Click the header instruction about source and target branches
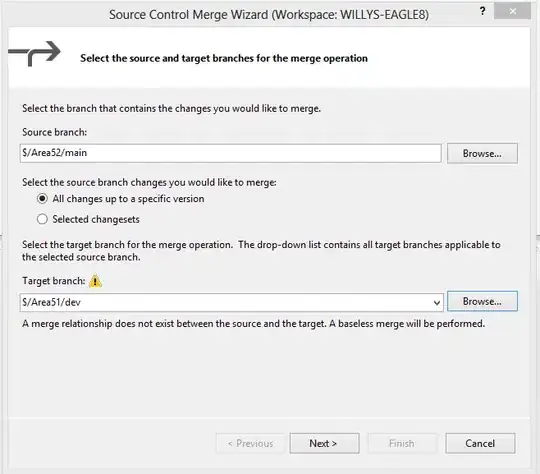 click(x=224, y=58)
